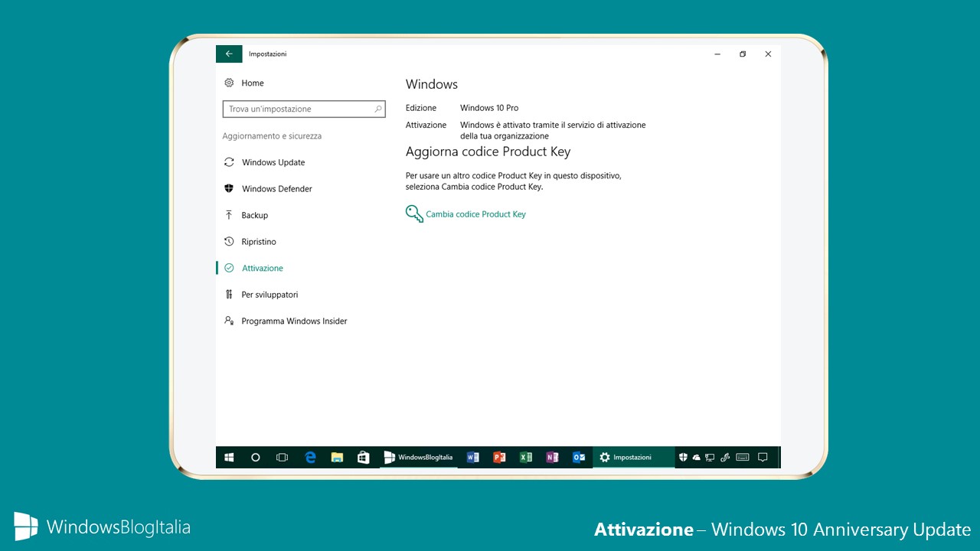The width and height of the screenshot is (980, 551).
Task: Close the Impostazioni window
Action: tap(768, 54)
